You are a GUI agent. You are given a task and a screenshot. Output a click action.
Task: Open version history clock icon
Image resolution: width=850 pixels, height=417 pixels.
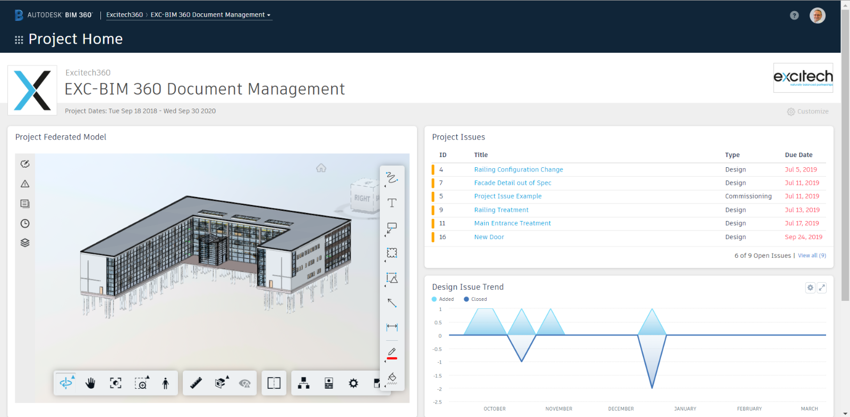(x=24, y=223)
